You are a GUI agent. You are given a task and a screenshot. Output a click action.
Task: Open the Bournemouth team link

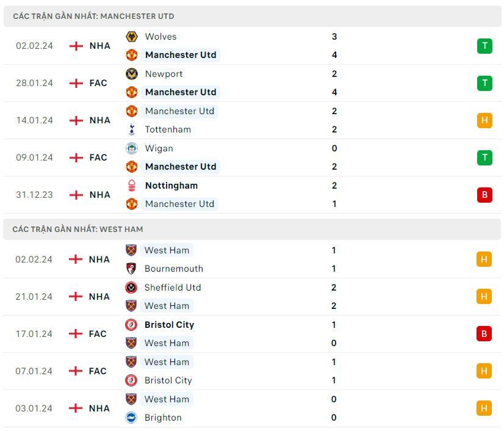[174, 269]
